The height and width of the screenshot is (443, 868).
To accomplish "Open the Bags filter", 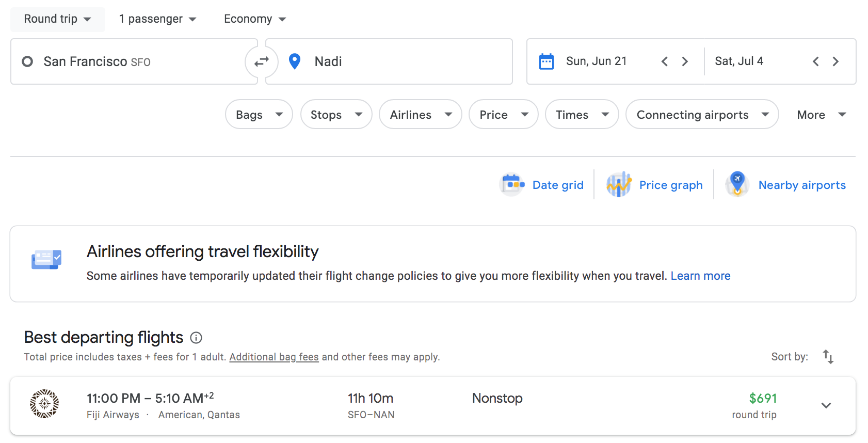I will pos(259,114).
